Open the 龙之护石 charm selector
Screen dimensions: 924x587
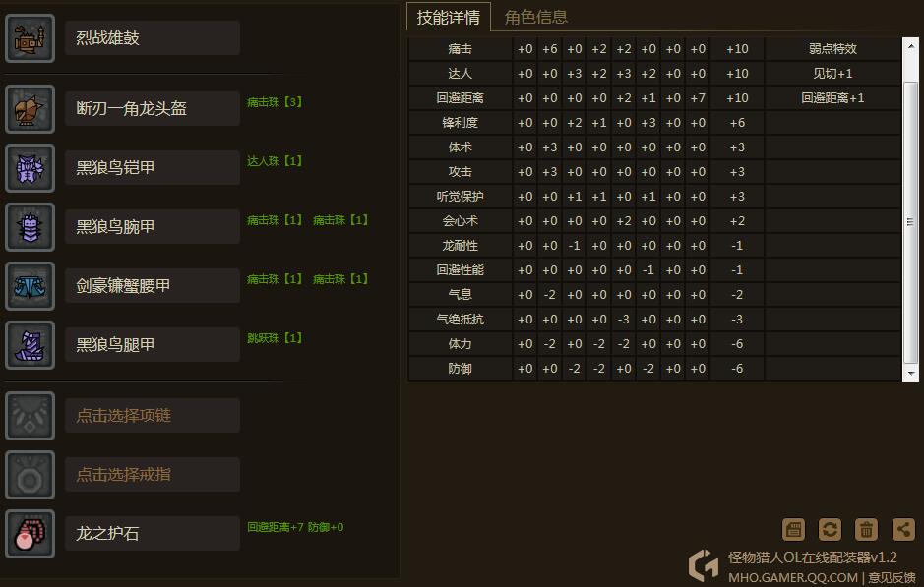point(153,534)
